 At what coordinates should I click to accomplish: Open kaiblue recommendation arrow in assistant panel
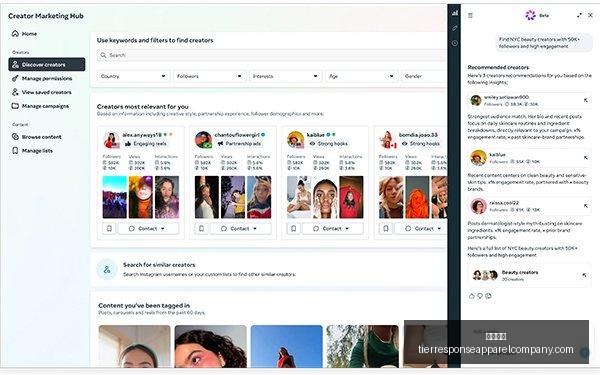(x=585, y=158)
